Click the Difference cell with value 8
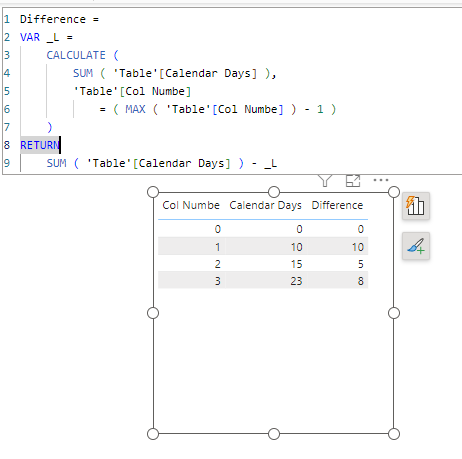 361,281
